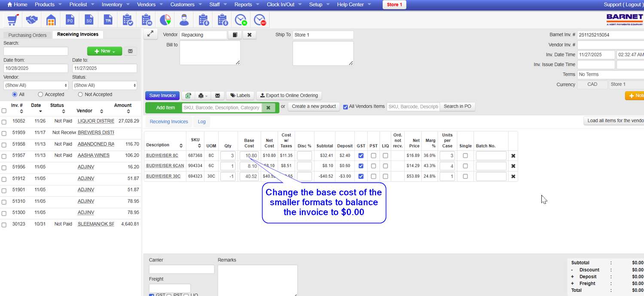The height and width of the screenshot is (296, 644).
Task: Click Qty field for BUDWEISER 30C
Action: (x=228, y=176)
